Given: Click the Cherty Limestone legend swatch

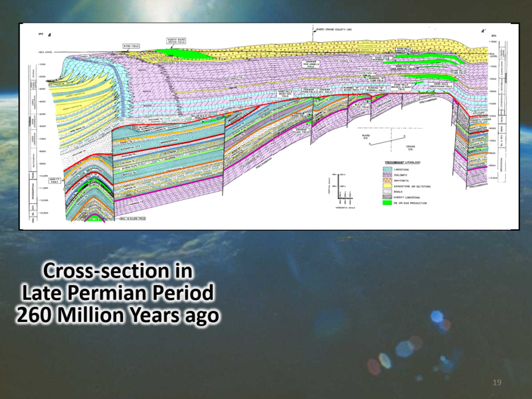Looking at the screenshot, I should point(387,197).
